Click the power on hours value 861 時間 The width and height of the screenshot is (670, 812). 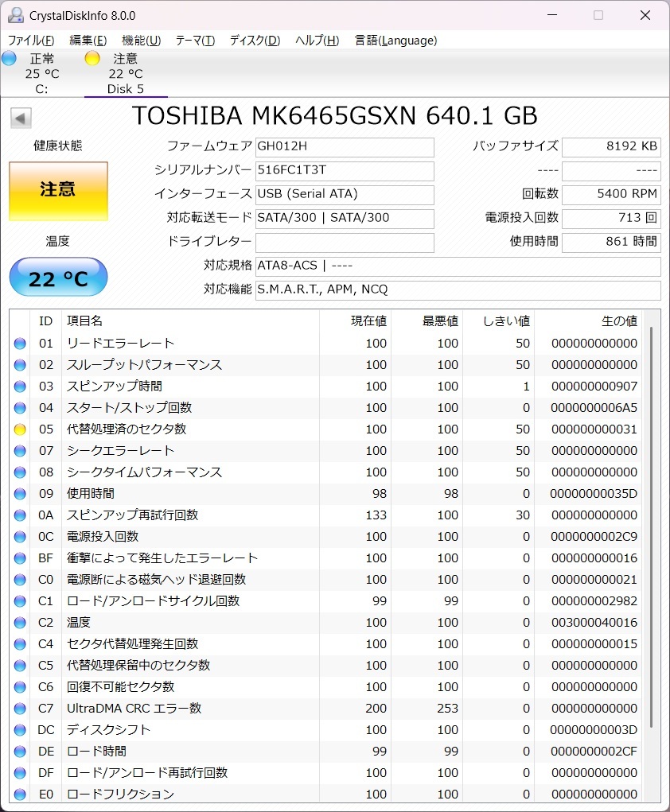611,243
